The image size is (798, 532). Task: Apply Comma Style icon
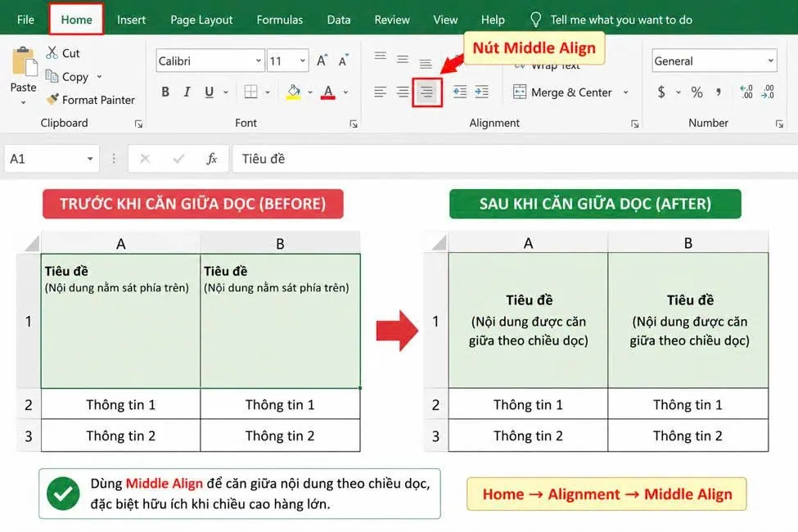[x=719, y=92]
